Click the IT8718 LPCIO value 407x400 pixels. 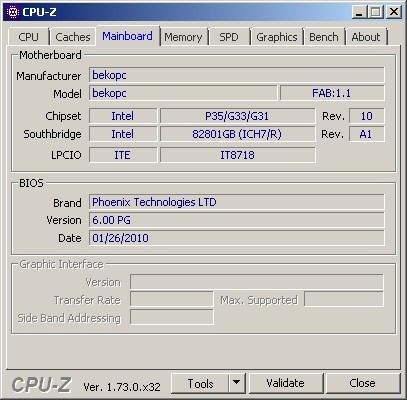tap(237, 155)
